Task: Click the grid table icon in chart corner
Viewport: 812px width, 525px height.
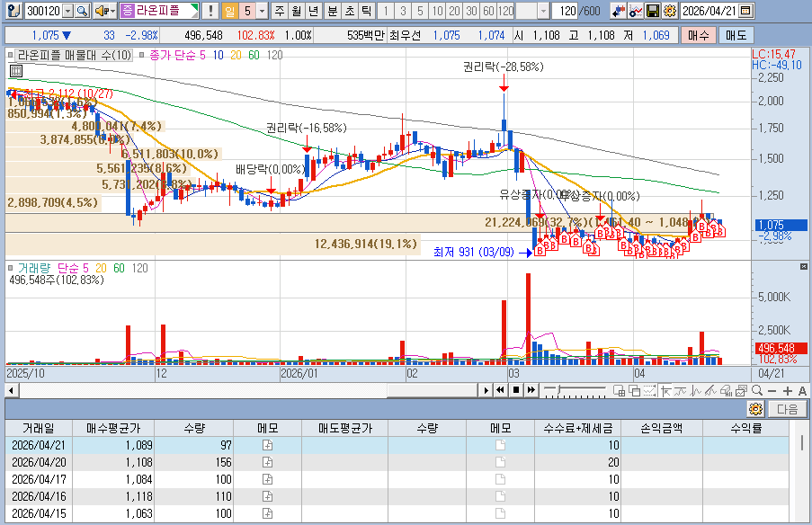Action: (x=16, y=71)
